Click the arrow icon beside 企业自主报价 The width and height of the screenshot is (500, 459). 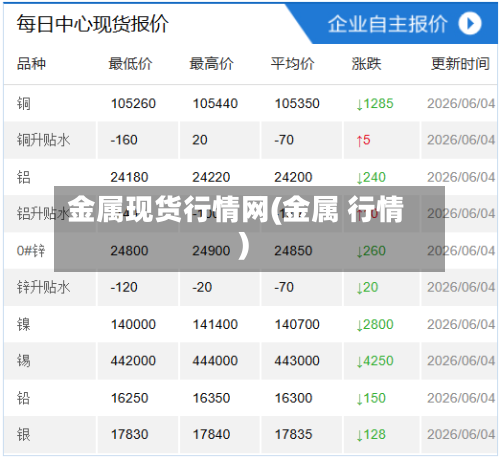(469, 24)
